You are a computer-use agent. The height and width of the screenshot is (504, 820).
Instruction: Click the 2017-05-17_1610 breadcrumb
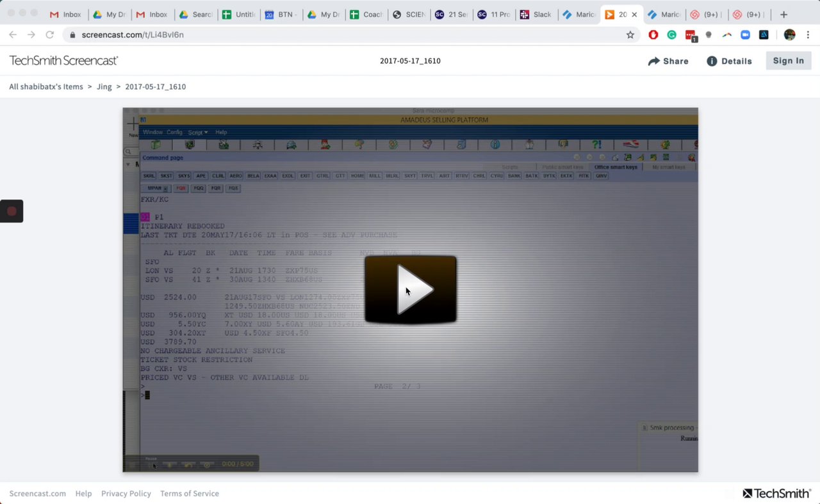point(156,86)
